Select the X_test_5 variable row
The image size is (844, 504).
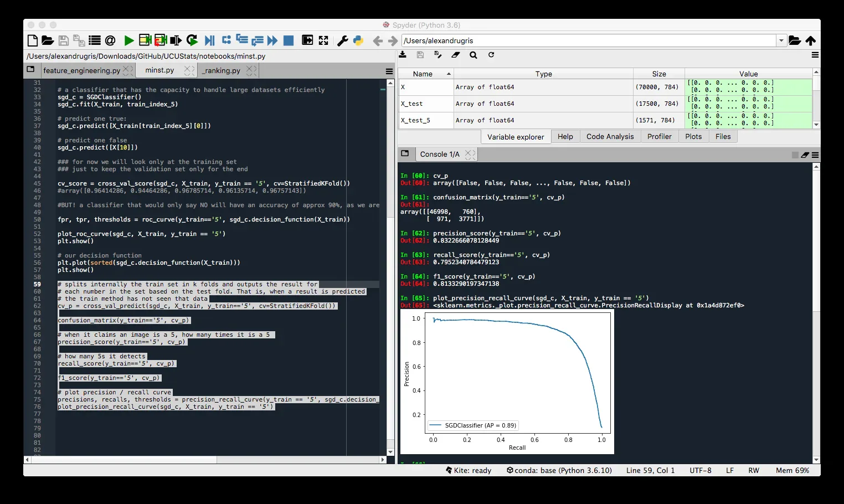point(605,120)
